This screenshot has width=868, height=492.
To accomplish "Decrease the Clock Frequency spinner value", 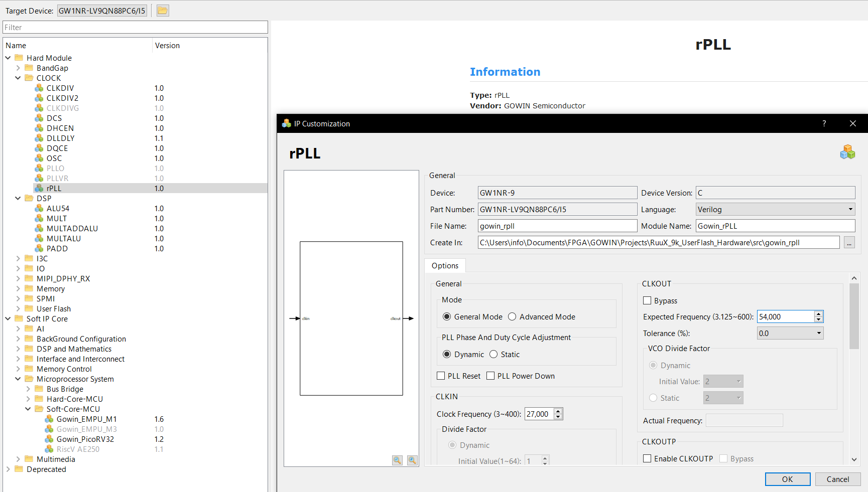I will click(x=558, y=417).
